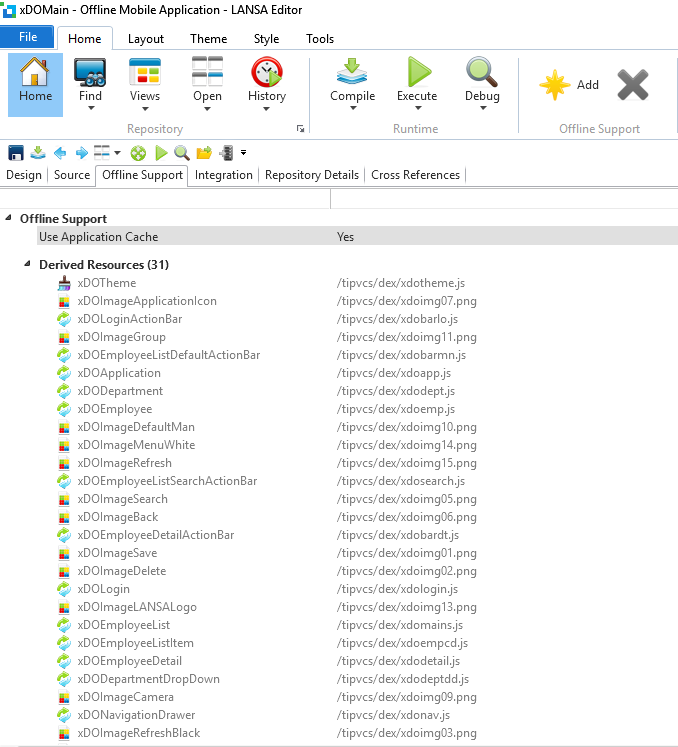678x747 pixels.
Task: Click the small magnifier debug icon
Action: [x=182, y=153]
